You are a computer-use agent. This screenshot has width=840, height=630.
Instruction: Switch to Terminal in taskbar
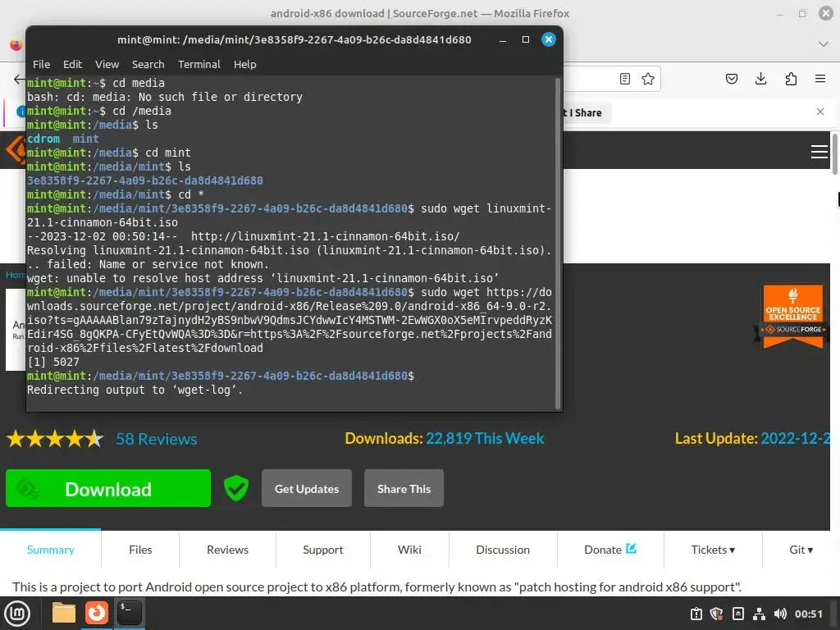point(129,613)
